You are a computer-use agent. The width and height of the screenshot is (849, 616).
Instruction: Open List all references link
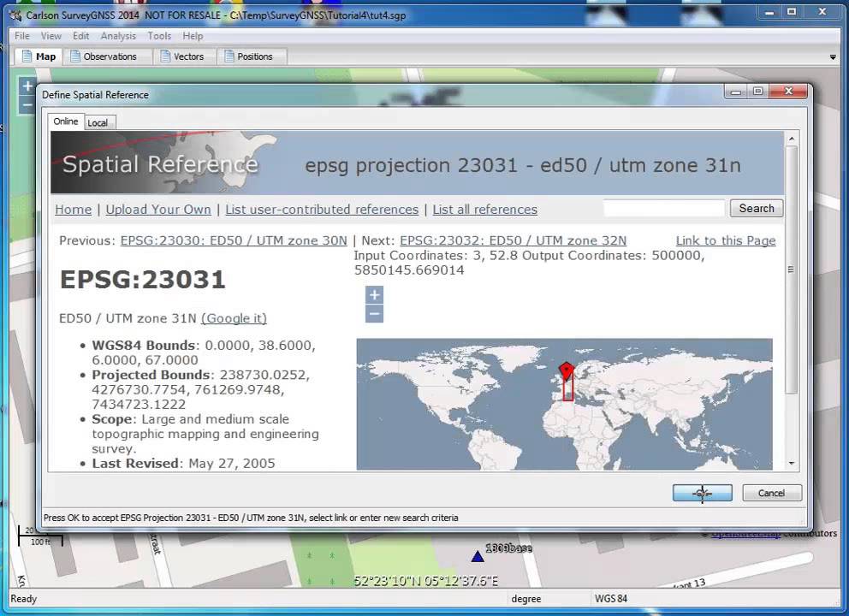point(484,210)
